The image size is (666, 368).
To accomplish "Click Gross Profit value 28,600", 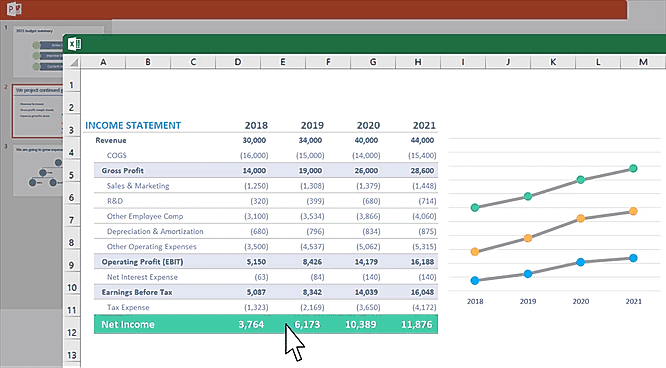I will tap(422, 170).
